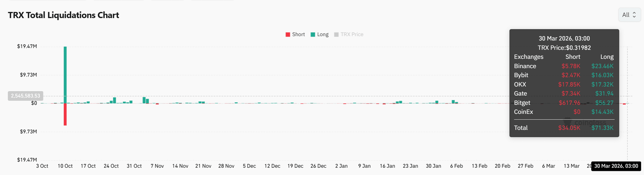
Task: Show the TRX Price series via legend label
Action: pos(352,35)
